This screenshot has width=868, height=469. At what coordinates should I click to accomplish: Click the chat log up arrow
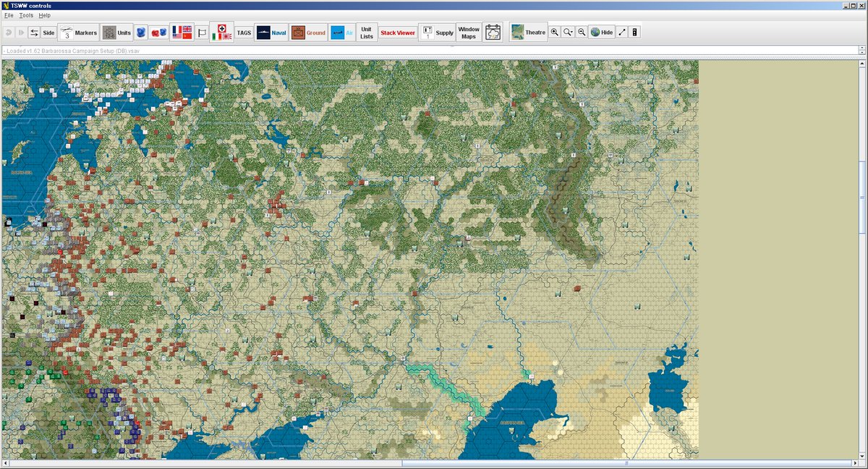click(862, 48)
